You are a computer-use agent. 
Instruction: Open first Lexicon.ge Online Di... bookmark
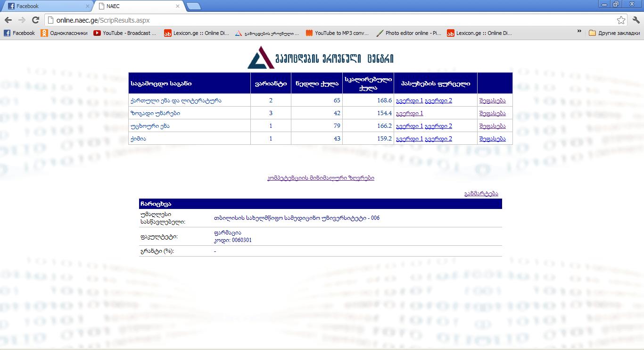point(197,33)
